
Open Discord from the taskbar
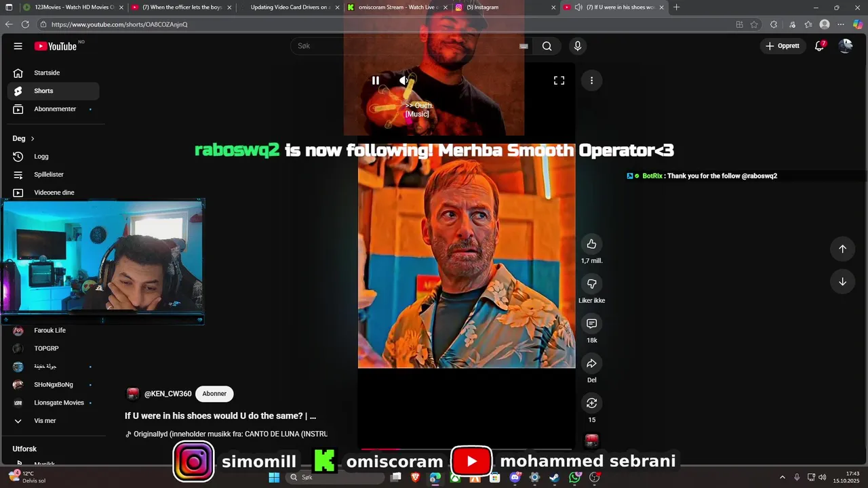pos(515,477)
